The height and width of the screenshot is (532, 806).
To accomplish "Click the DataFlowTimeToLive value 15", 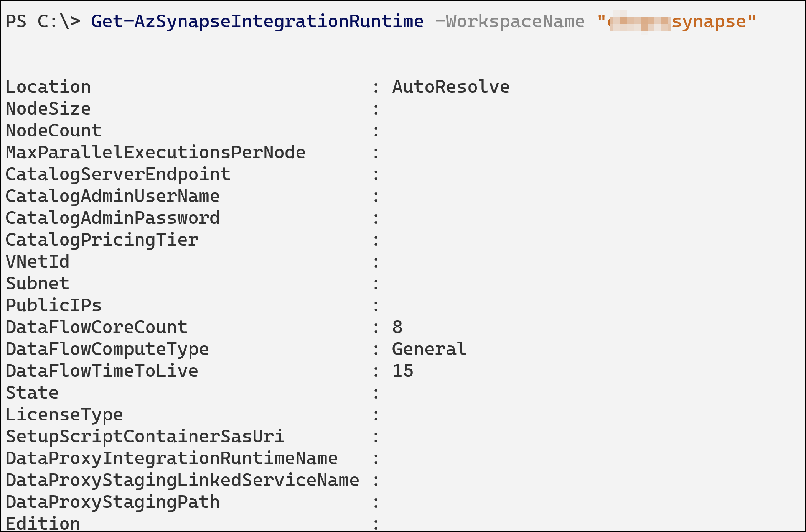I will click(403, 371).
